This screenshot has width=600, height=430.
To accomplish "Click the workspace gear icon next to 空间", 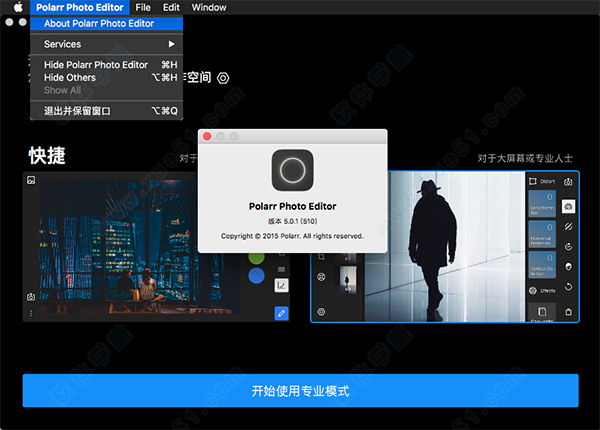I will (x=223, y=78).
